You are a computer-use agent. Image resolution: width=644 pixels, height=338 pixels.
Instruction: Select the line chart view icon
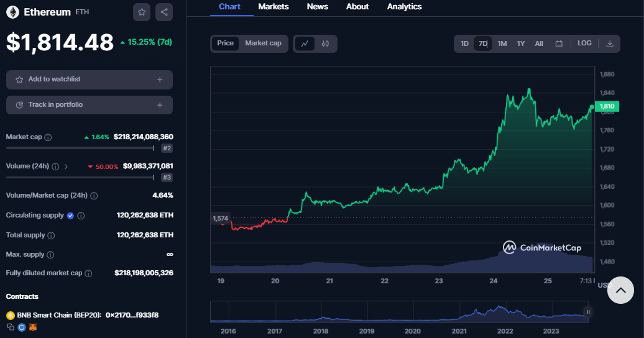click(x=305, y=43)
